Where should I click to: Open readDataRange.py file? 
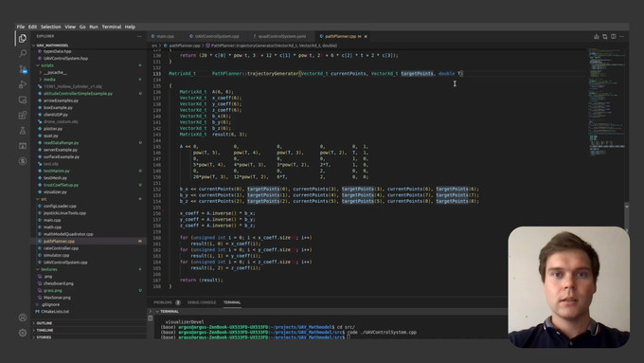[61, 143]
